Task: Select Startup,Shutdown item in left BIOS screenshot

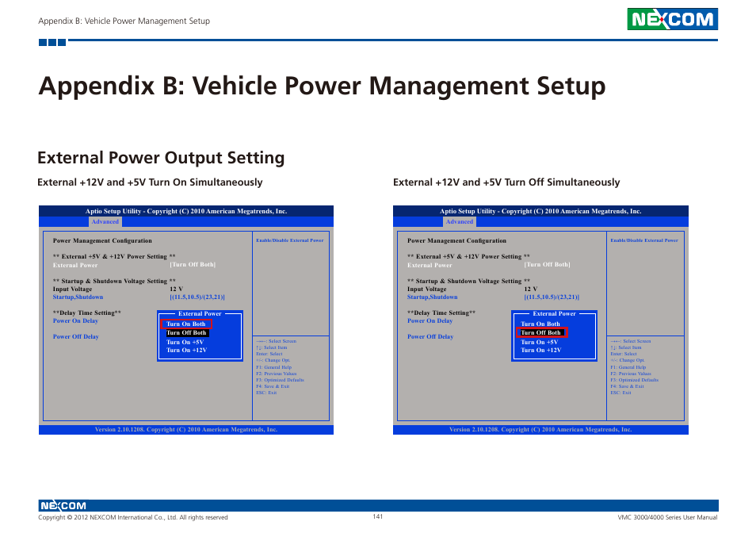Action: pos(78,297)
